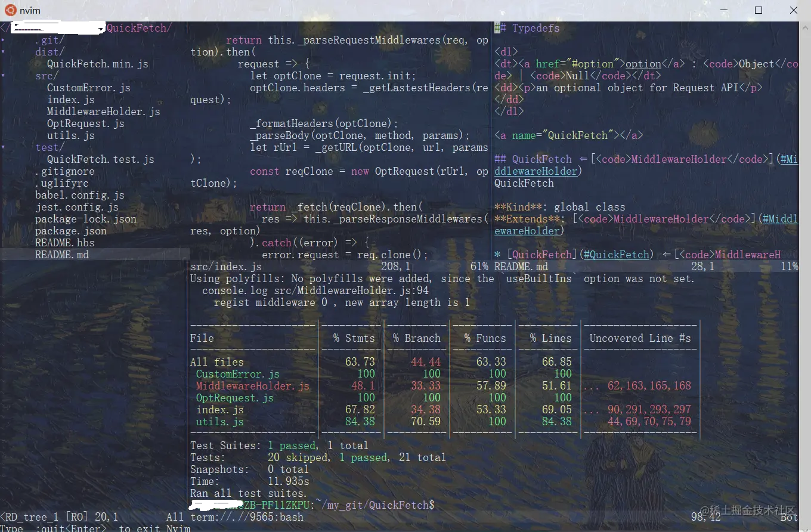Collapse the src/ folder arrow
The height and width of the screenshot is (532, 811).
click(2, 76)
